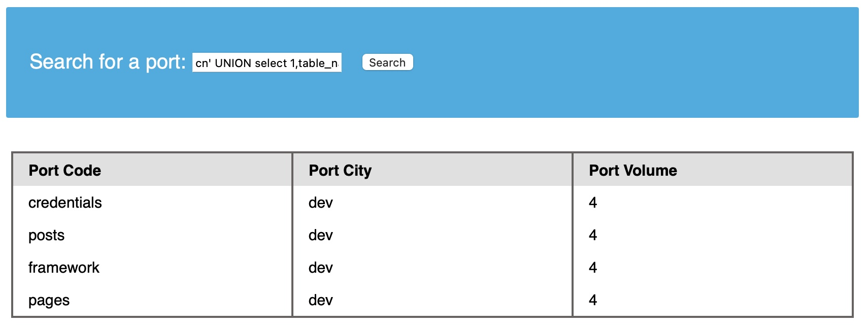Image resolution: width=868 pixels, height=325 pixels.
Task: Click 'dev' in the framework row
Action: tap(321, 268)
